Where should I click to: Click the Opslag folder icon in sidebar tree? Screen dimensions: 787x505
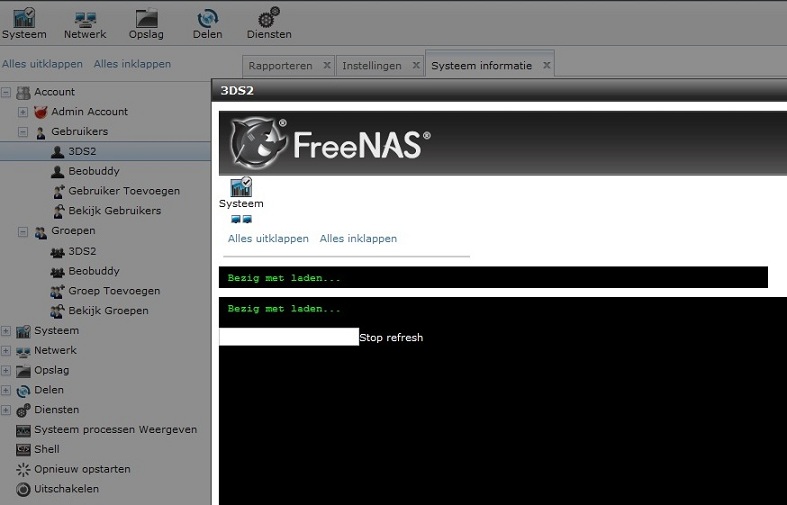click(23, 371)
